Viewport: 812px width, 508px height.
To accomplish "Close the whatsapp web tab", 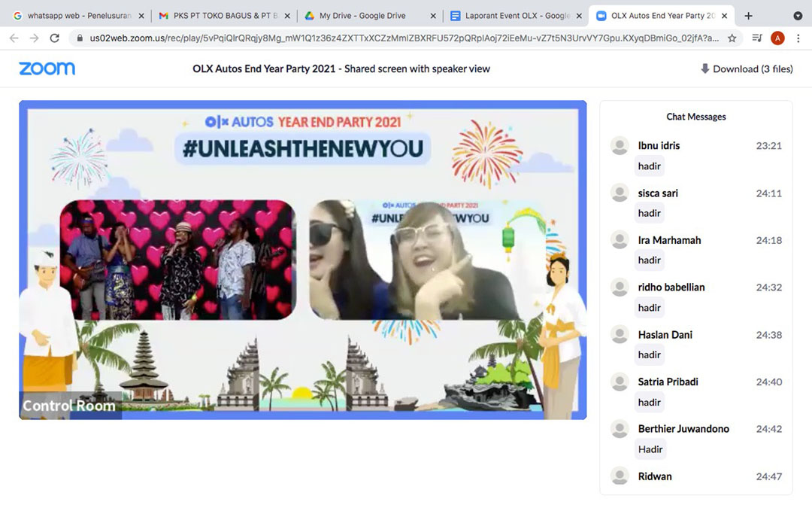I will (141, 16).
